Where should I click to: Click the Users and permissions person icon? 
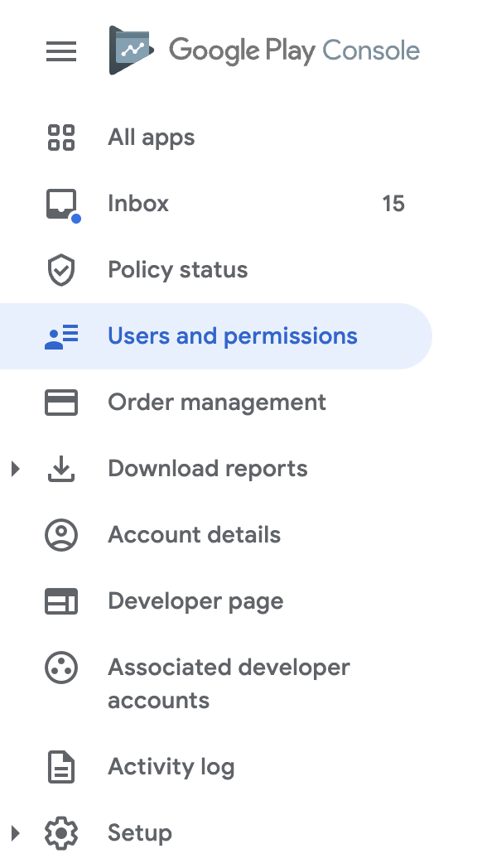point(61,337)
